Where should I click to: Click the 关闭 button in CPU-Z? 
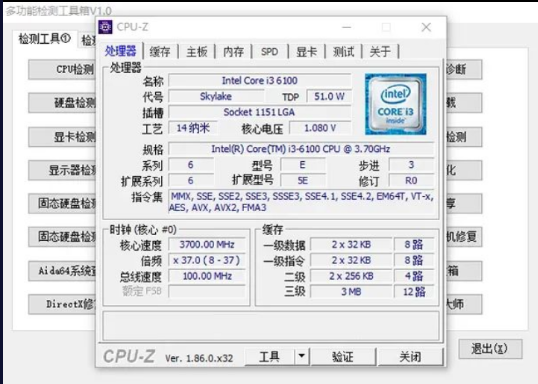tap(410, 357)
